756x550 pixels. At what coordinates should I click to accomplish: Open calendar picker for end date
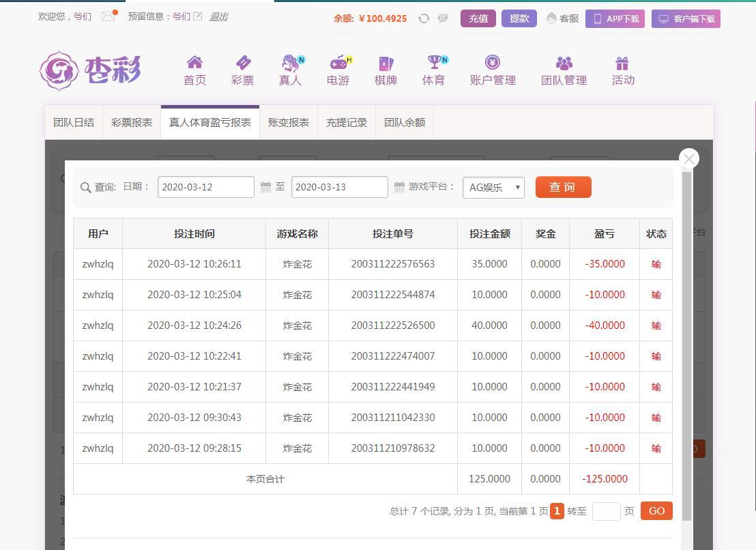coord(399,187)
